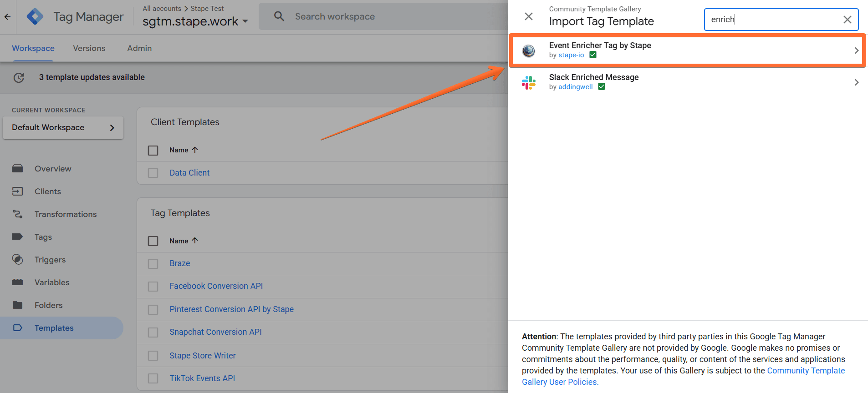The image size is (868, 393).
Task: Open Triggers in the sidebar
Action: tap(50, 260)
